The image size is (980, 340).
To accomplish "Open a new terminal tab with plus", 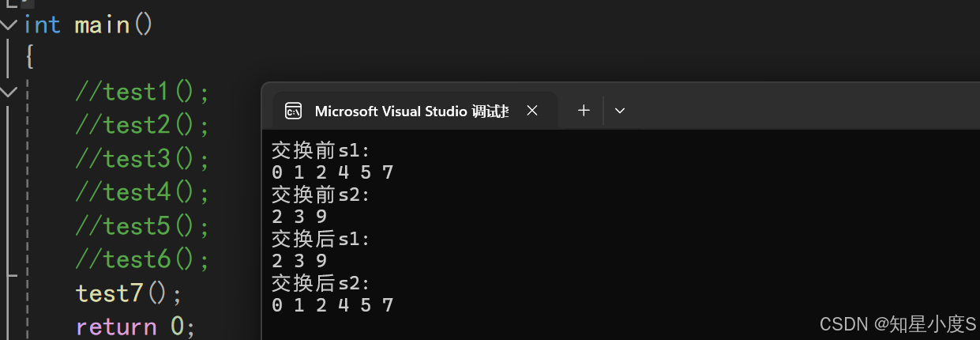I will pyautogui.click(x=584, y=111).
